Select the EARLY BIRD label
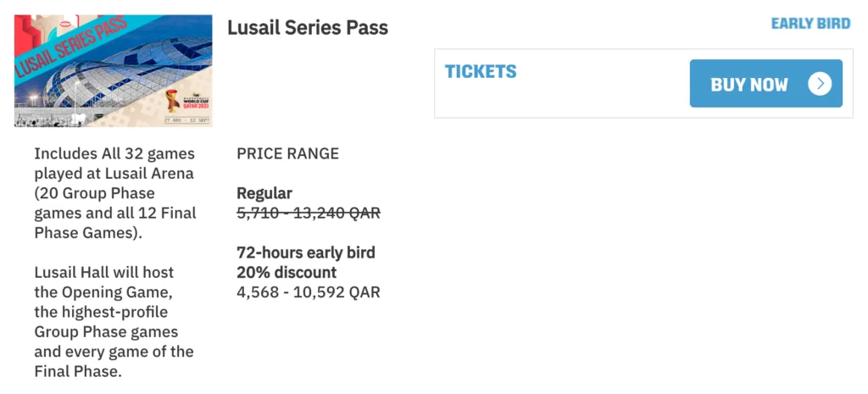This screenshot has height=394, width=868. (810, 24)
